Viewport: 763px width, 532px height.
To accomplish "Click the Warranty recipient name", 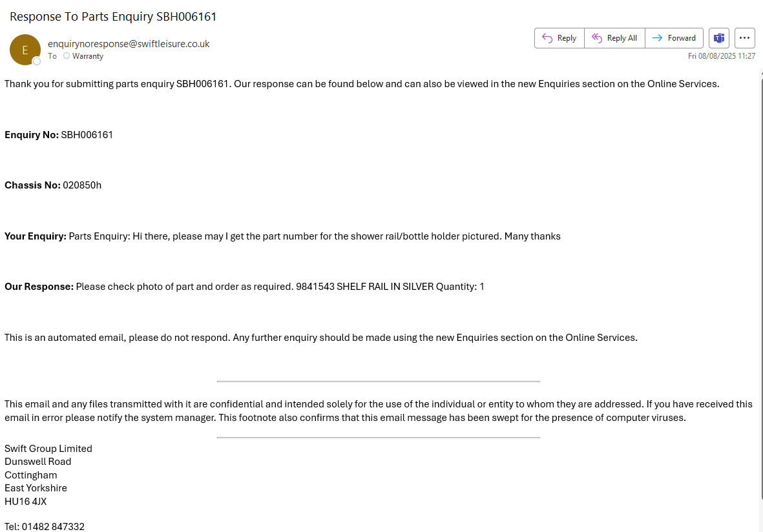I will pos(88,56).
